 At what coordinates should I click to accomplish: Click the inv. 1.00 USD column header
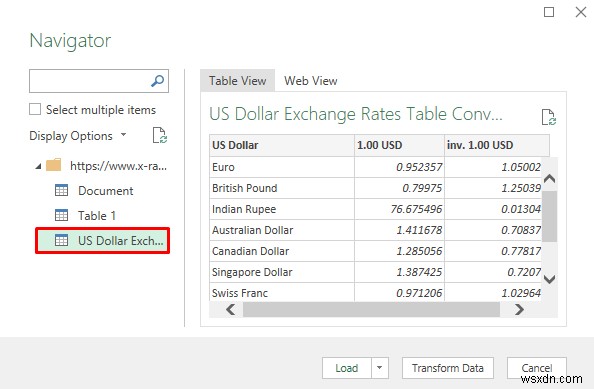(497, 145)
